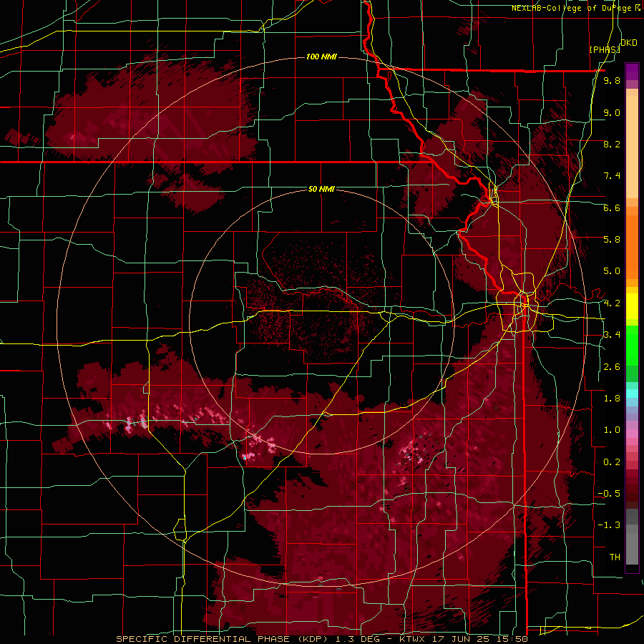Click the TH threshold label on the color scale
The image size is (644, 644).
(x=615, y=557)
